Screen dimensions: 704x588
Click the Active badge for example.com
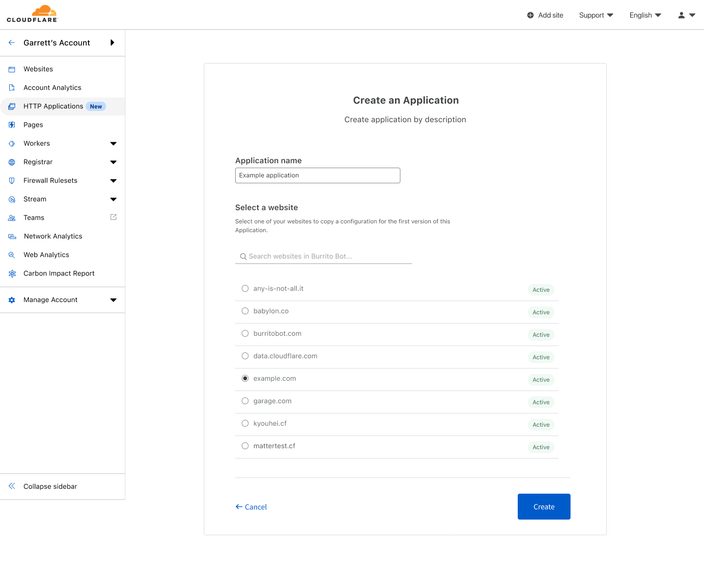[541, 380]
